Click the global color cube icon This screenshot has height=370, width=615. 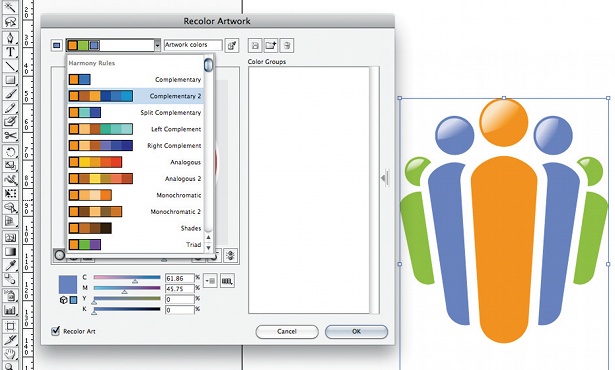[x=64, y=300]
